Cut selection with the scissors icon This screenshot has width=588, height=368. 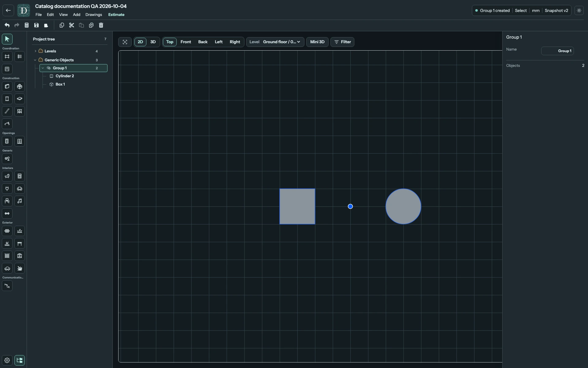tap(72, 25)
